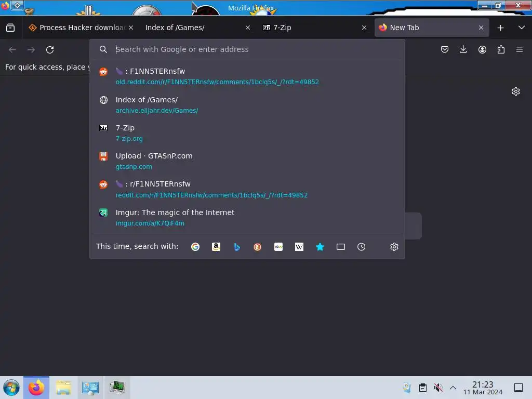This screenshot has width=532, height=399.
Task: Open clipboard tray icon
Action: (423, 388)
